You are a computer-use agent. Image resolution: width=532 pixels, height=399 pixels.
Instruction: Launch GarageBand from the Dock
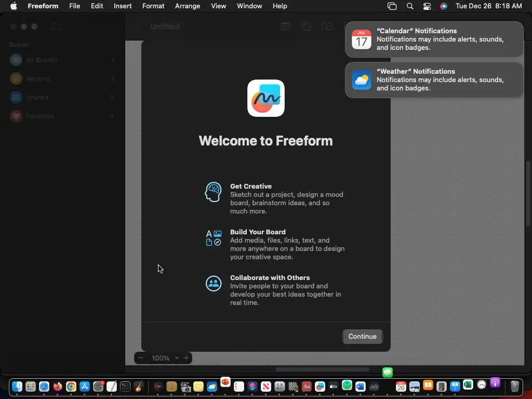click(x=139, y=387)
